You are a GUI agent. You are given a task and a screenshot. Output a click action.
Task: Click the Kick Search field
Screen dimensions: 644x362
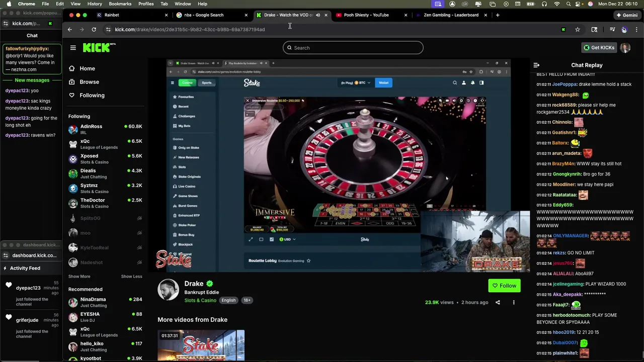(x=353, y=48)
